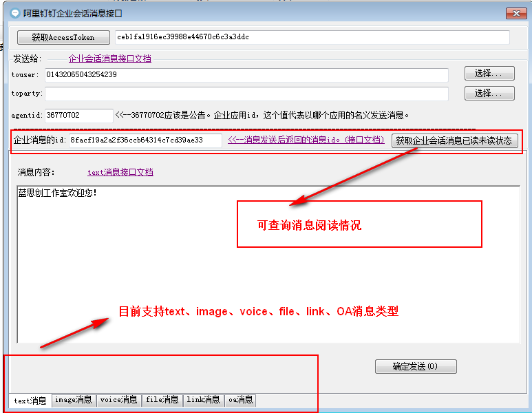Click into the AccessToken value field

tap(312, 37)
